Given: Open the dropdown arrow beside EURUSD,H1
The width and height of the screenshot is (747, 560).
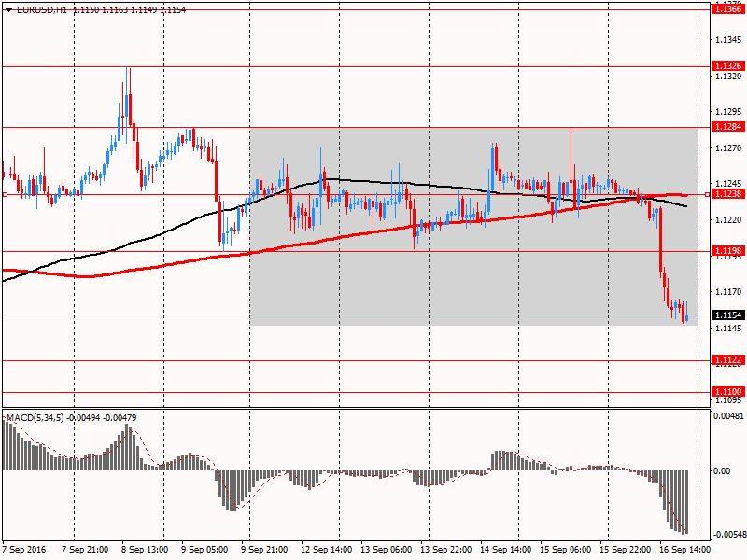Looking at the screenshot, I should (7, 8).
